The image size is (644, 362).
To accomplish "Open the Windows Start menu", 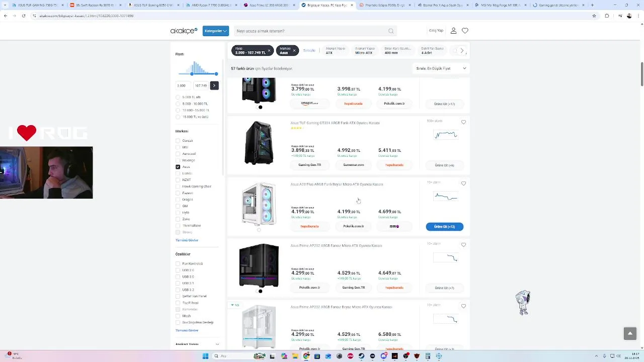I will tap(205, 356).
